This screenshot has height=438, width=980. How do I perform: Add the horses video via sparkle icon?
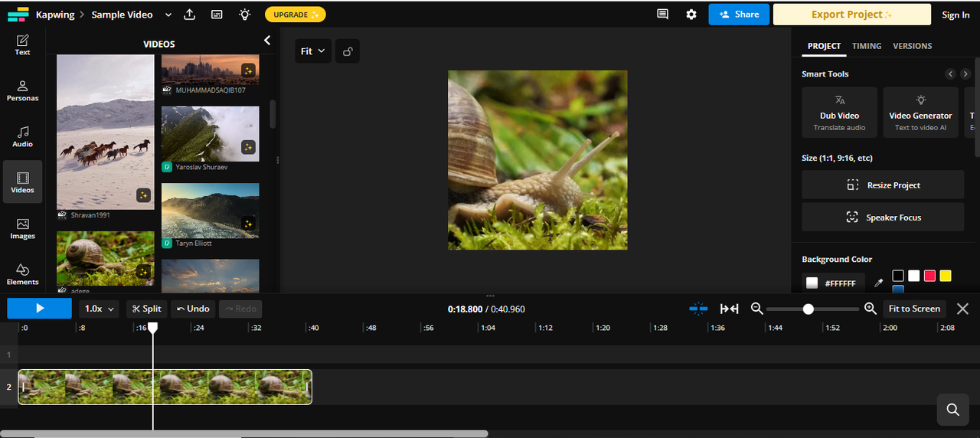144,195
